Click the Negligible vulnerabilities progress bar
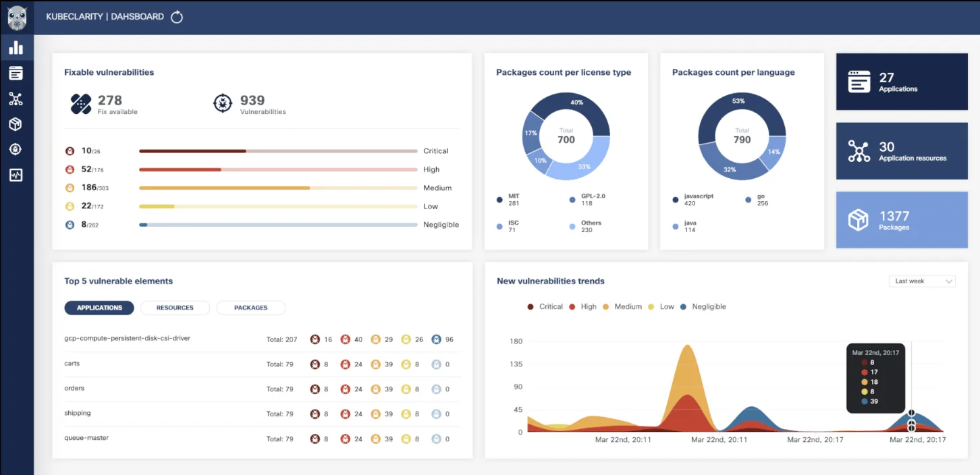The width and height of the screenshot is (980, 475). pyautogui.click(x=278, y=225)
